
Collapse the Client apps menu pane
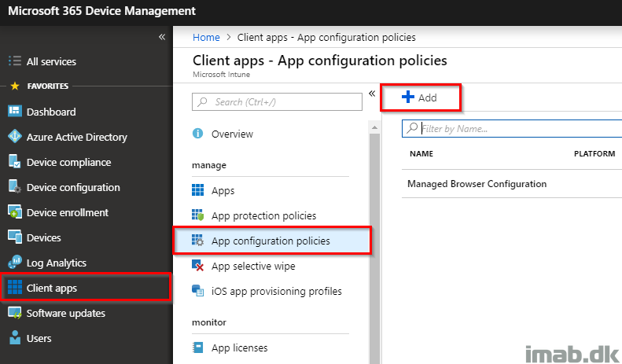tap(372, 94)
